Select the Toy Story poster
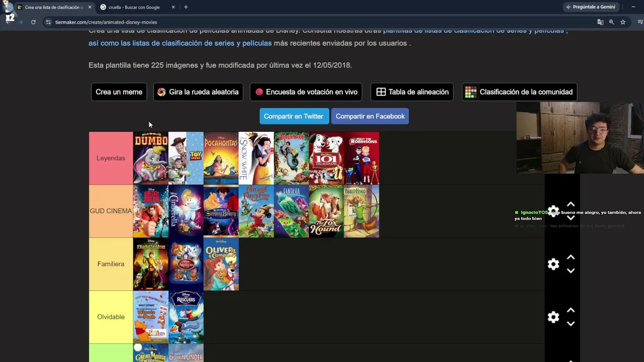The width and height of the screenshot is (644, 362). pyautogui.click(x=186, y=158)
